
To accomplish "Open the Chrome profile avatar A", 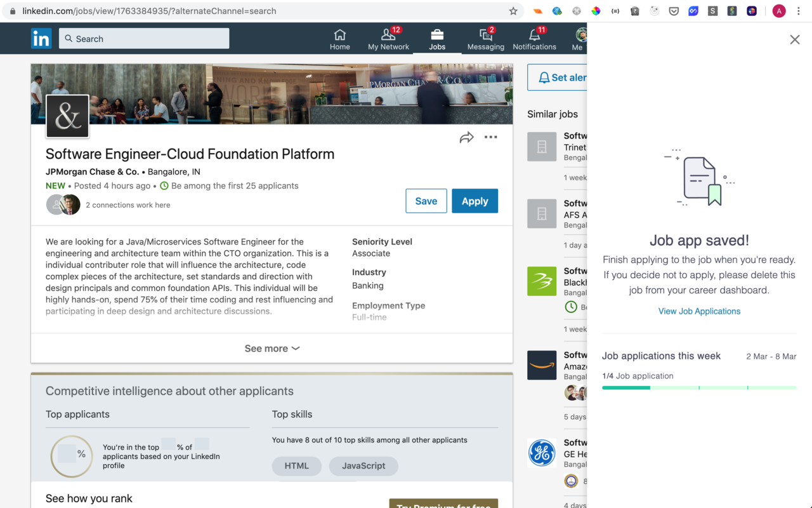I will (x=779, y=11).
